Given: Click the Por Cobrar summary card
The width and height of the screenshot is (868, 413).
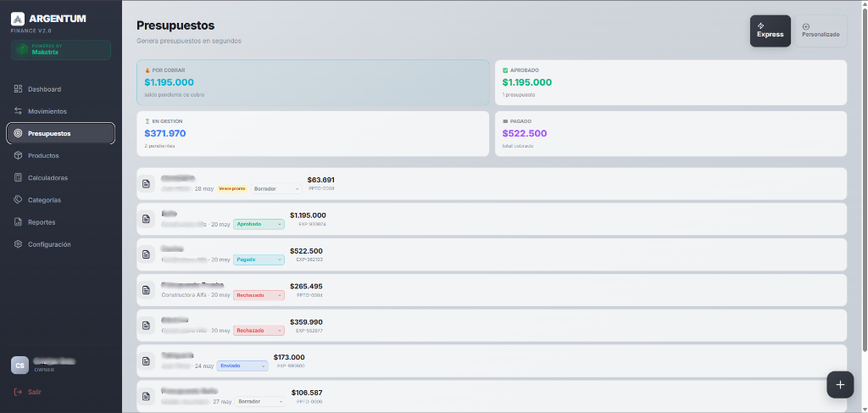Looking at the screenshot, I should click(313, 82).
